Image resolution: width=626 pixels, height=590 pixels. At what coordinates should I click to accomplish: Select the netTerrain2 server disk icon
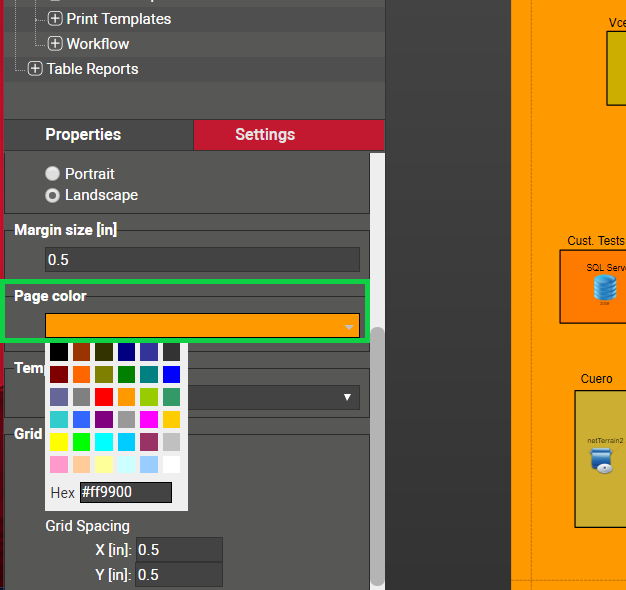601,460
